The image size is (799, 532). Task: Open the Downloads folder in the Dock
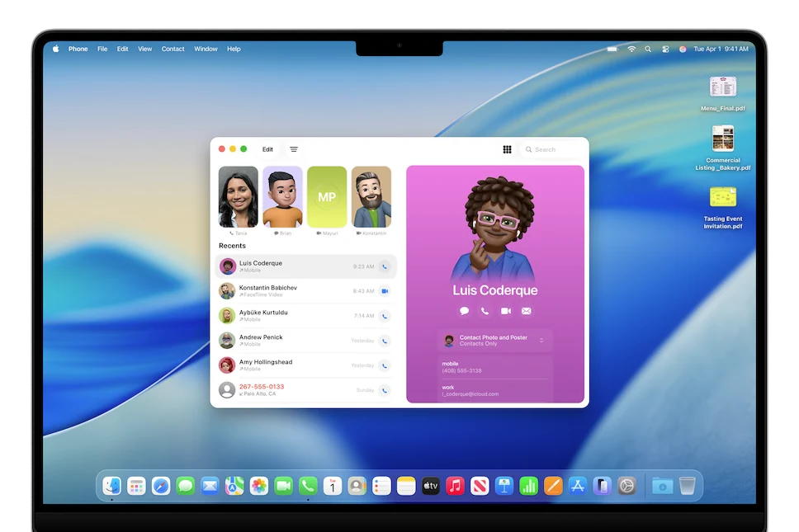(x=663, y=486)
